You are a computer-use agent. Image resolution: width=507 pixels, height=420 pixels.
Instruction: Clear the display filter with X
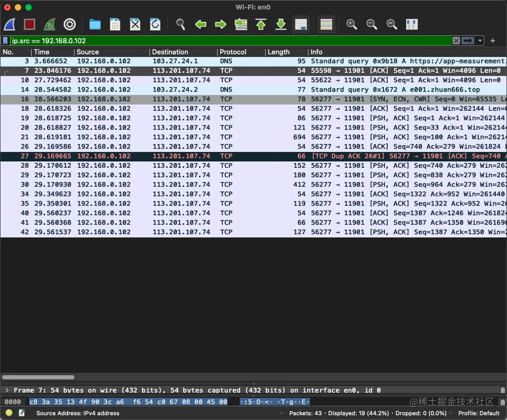pyautogui.click(x=456, y=41)
